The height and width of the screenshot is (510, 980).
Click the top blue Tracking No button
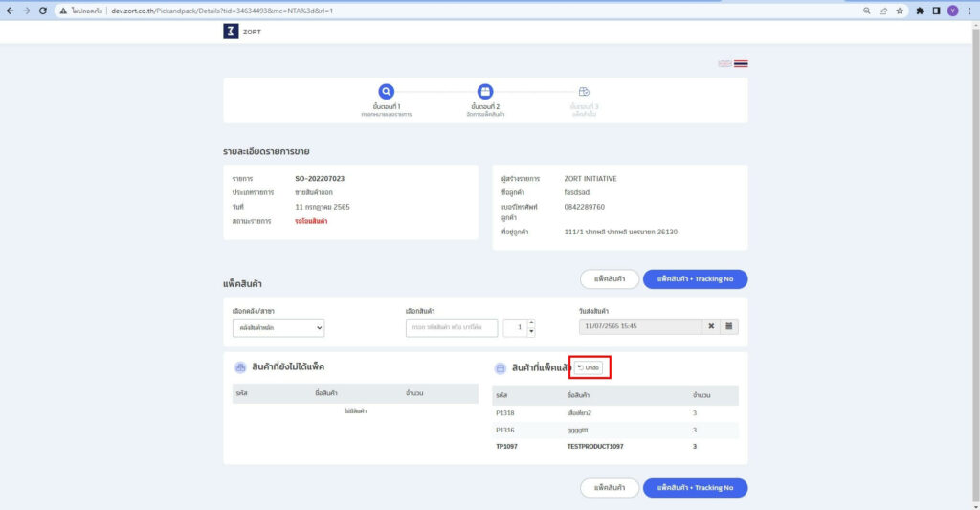click(x=695, y=279)
